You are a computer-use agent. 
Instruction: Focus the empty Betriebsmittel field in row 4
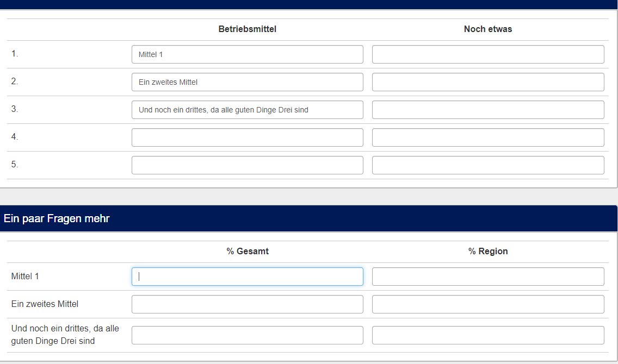(247, 137)
